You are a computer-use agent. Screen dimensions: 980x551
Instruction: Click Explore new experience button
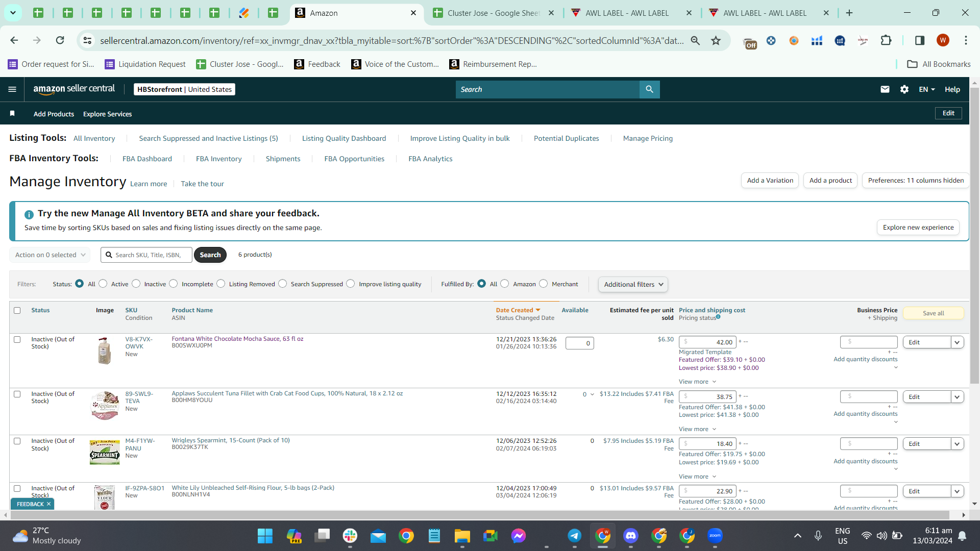(918, 227)
